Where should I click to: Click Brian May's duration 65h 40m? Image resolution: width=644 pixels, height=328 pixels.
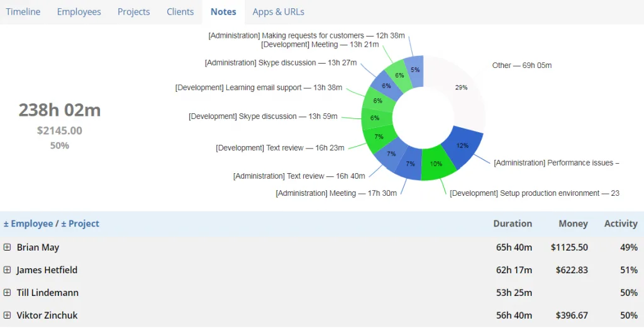coord(514,247)
